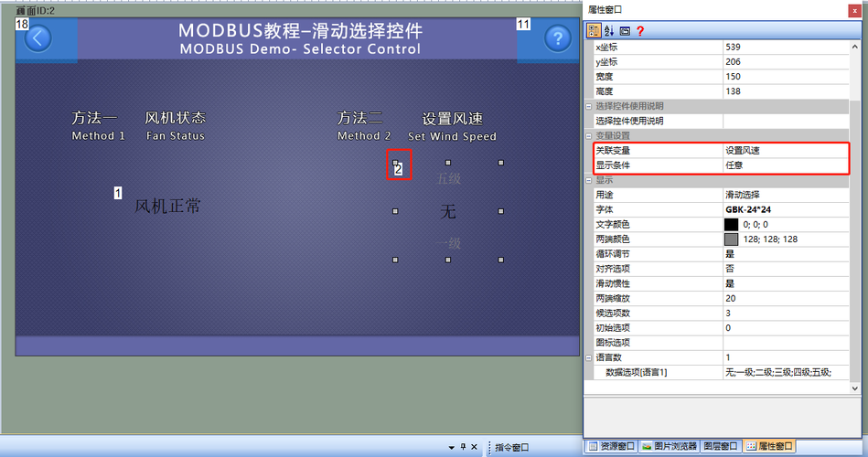Select the 风机正常 text control
Image resolution: width=868 pixels, height=457 pixels.
(x=167, y=207)
